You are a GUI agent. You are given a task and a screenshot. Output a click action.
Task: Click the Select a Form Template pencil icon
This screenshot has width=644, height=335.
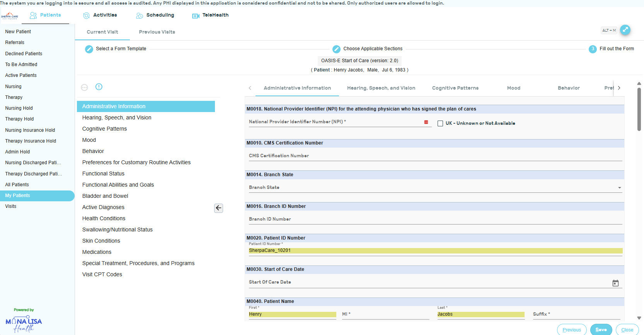pyautogui.click(x=89, y=49)
